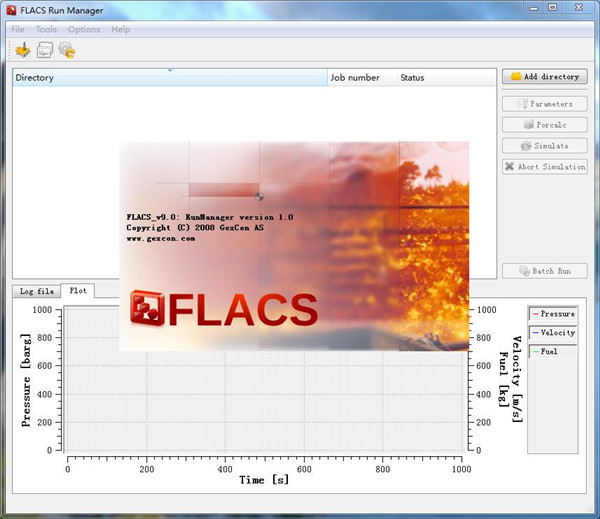Click the Porcalc button

click(x=545, y=125)
